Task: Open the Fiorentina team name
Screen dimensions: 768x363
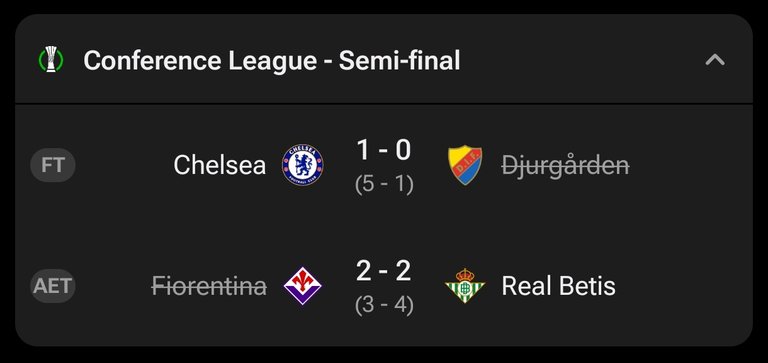Action: coord(209,286)
